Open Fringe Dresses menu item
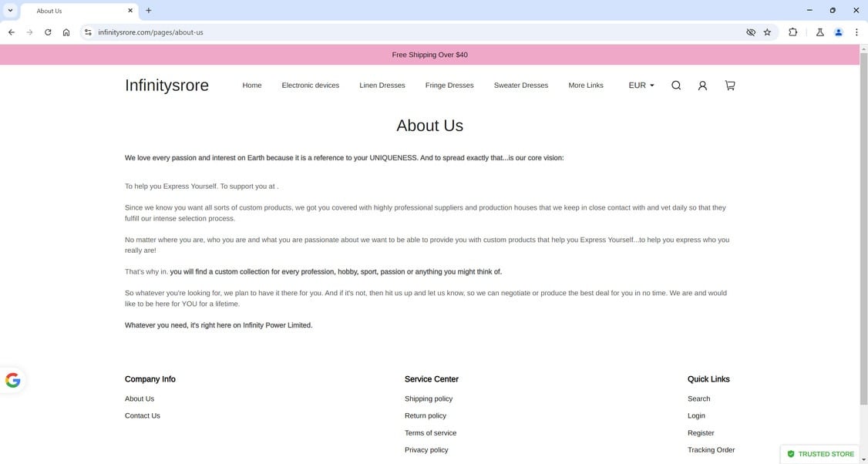 (449, 86)
